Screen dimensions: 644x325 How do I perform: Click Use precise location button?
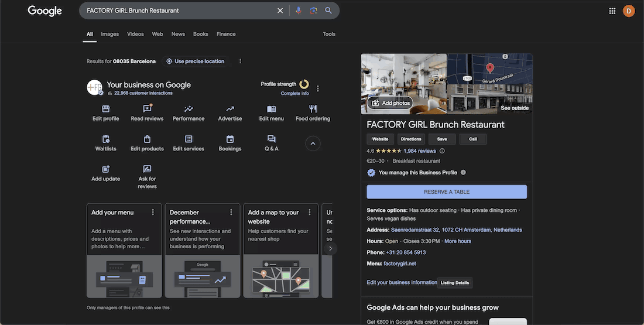click(195, 61)
